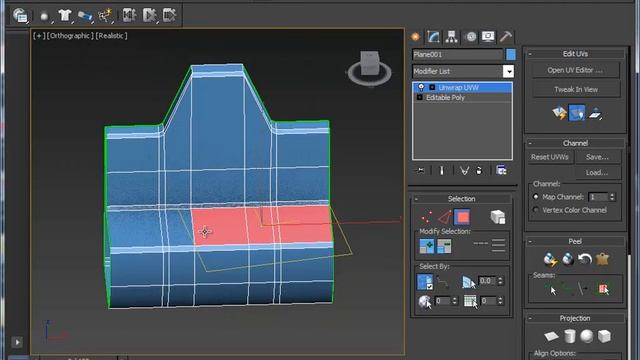The width and height of the screenshot is (640, 360).
Task: Click the blue tube icon in toolbar
Action: [84, 16]
